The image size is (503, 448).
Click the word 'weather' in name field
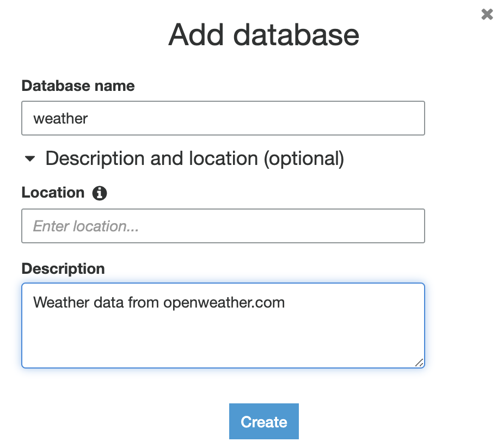coord(60,118)
